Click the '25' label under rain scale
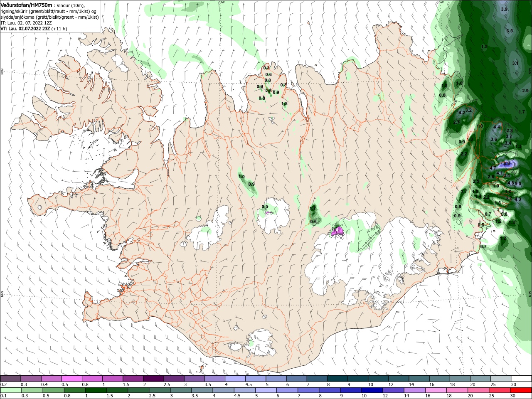Screen dimensions: 532x399 click(x=492, y=396)
